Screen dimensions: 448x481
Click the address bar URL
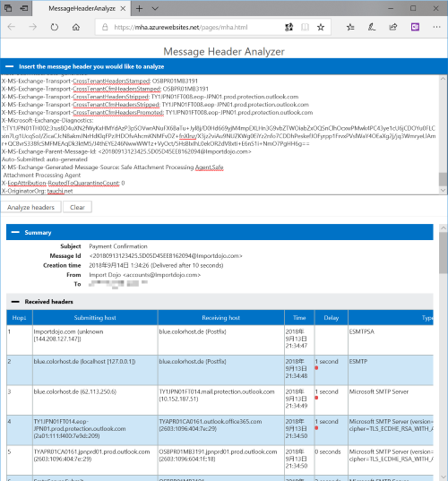181,27
